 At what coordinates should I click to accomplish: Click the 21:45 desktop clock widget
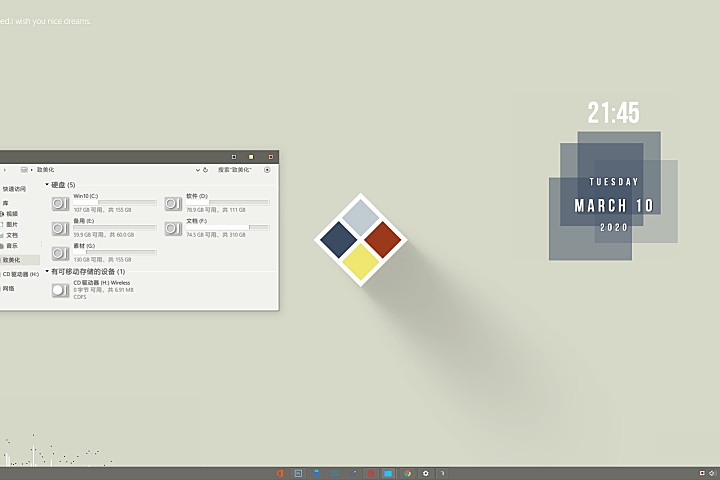[613, 113]
